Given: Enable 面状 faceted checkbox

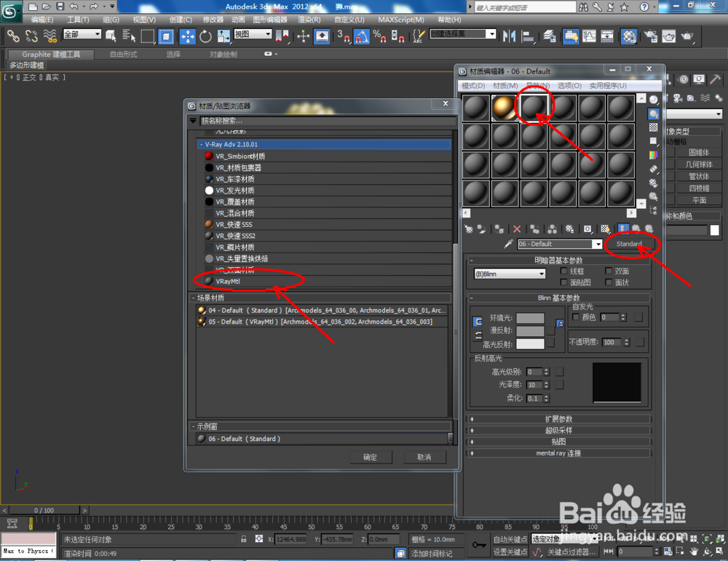Looking at the screenshot, I should coord(609,282).
